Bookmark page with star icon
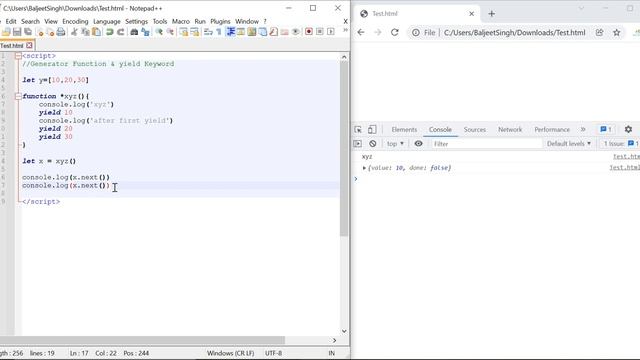The width and height of the screenshot is (640, 360). click(616, 32)
